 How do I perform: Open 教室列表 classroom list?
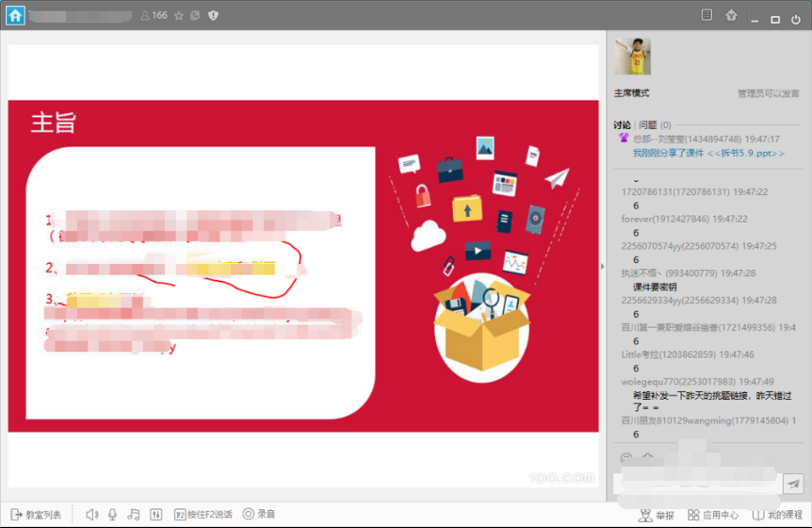pos(37,514)
